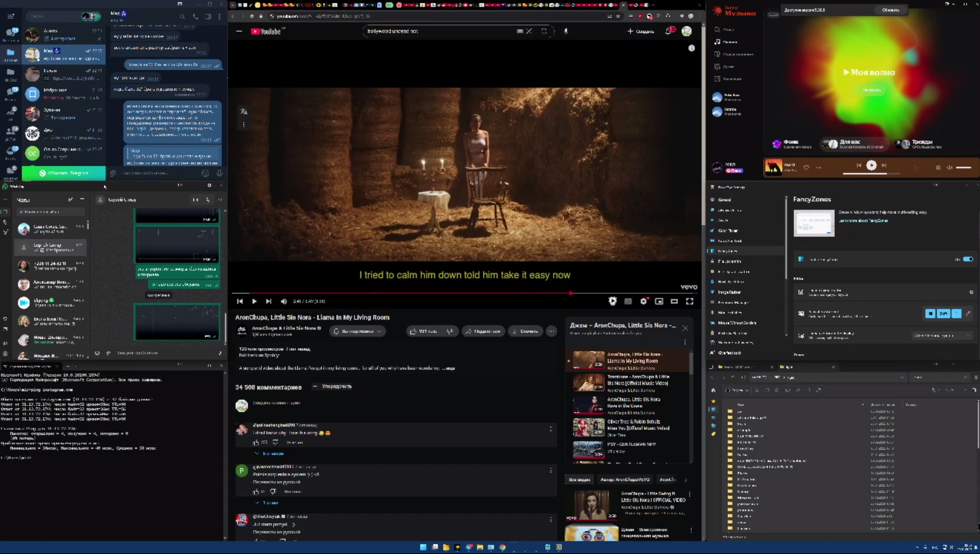Open comments sort options
The image size is (980, 554).
[x=332, y=386]
